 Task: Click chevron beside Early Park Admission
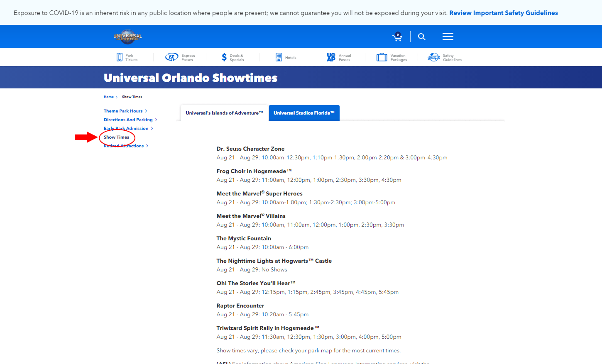pyautogui.click(x=152, y=128)
